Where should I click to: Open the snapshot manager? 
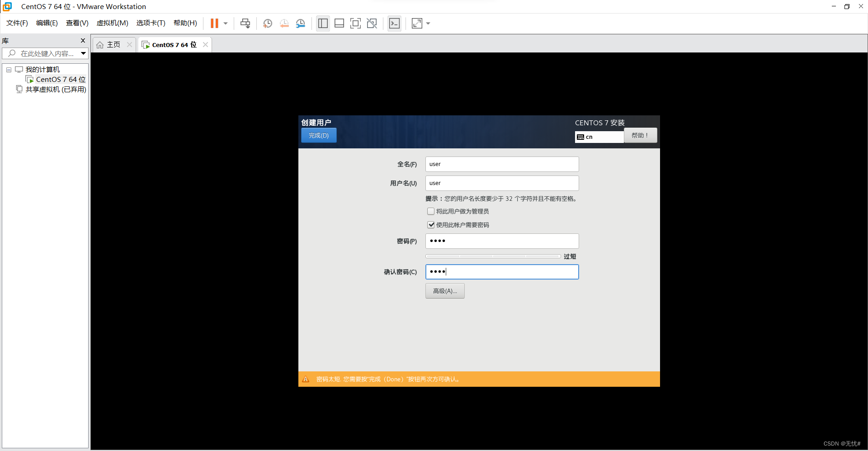[x=301, y=24]
